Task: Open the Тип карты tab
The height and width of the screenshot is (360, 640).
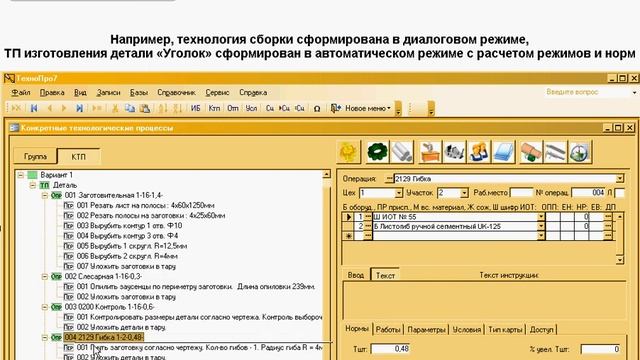Action: click(x=505, y=329)
